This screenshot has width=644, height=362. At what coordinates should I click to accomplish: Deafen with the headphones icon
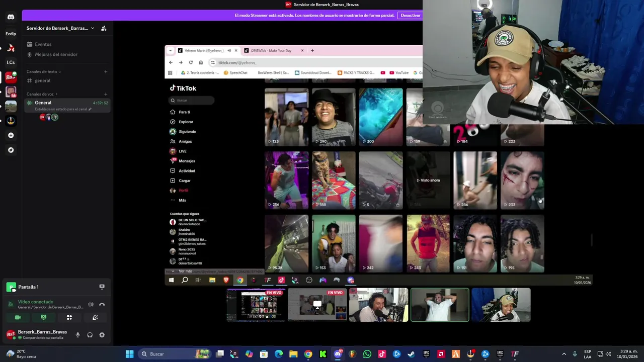point(90,335)
